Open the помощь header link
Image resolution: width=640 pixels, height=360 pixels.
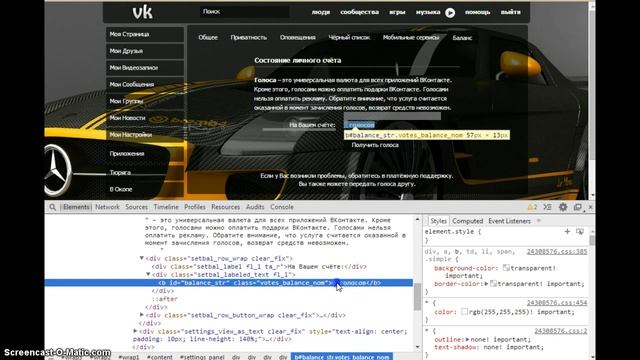click(x=478, y=12)
